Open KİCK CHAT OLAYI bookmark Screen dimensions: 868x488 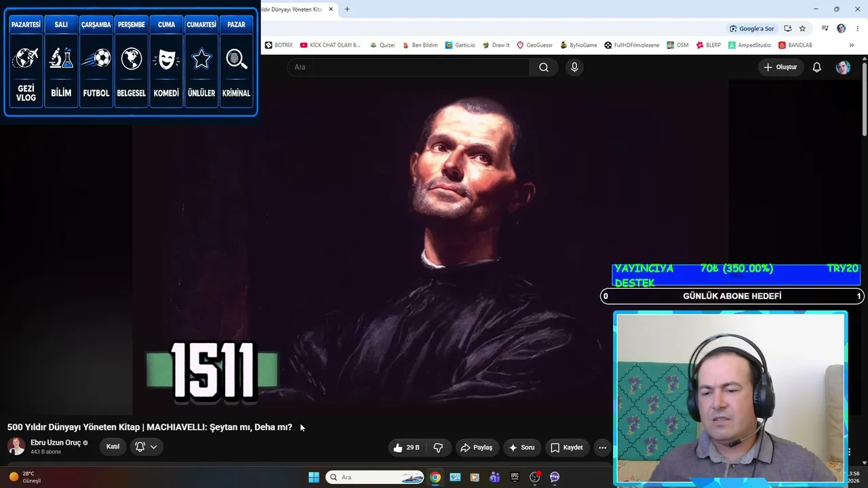click(330, 45)
